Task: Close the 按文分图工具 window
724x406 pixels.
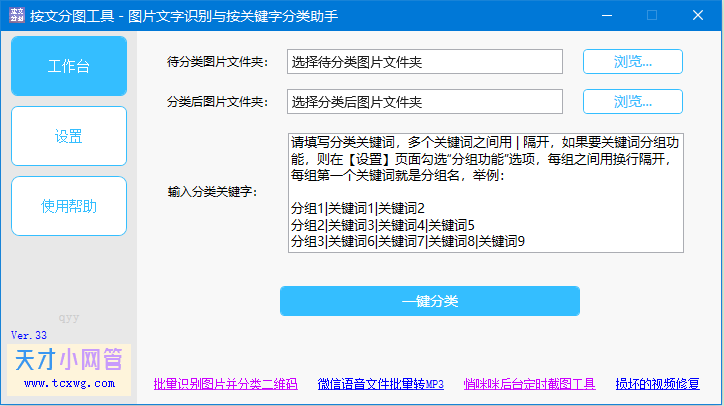Action: click(698, 15)
